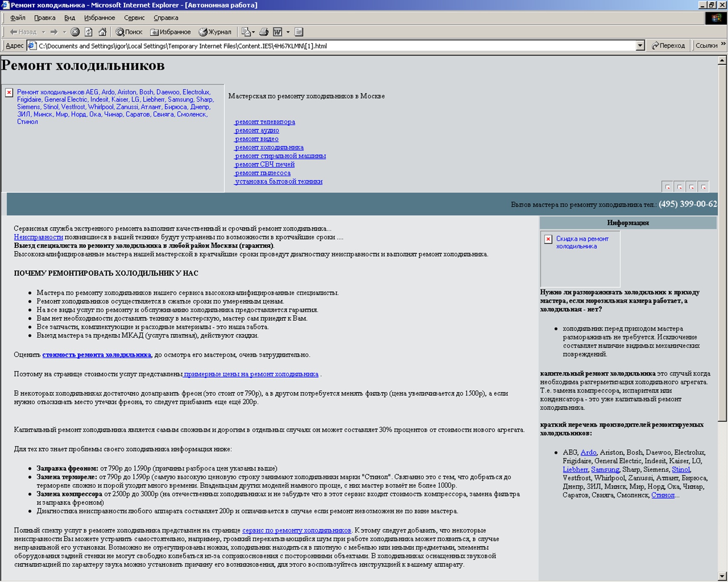Open Forward button history dropdown arrow

click(64, 32)
